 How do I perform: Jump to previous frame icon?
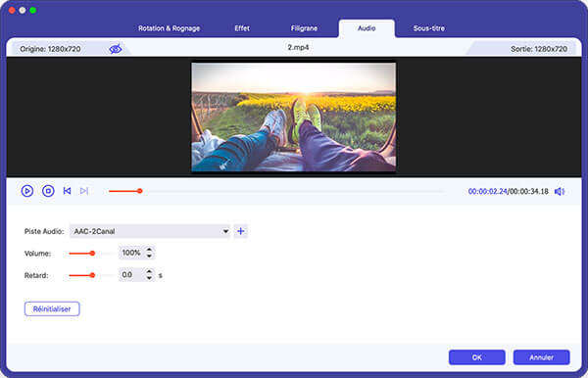click(x=67, y=191)
